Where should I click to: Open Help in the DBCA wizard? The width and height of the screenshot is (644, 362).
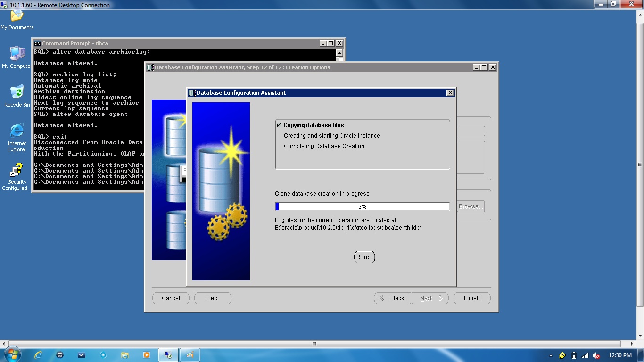point(212,298)
